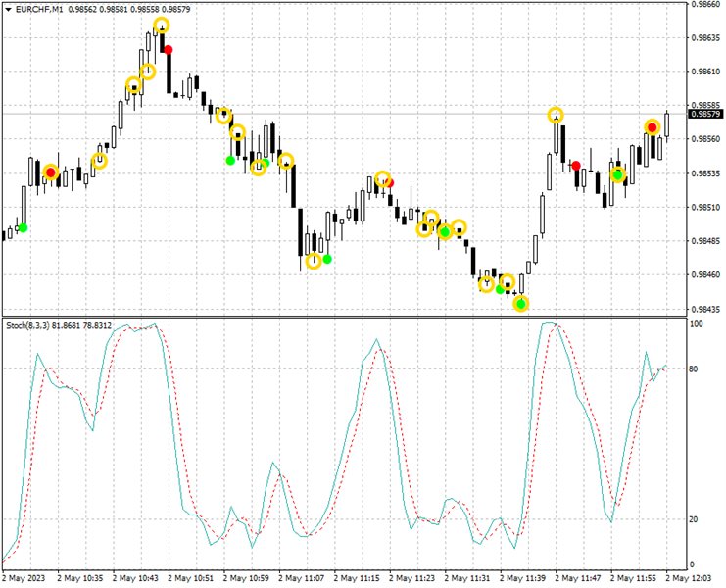Viewport: 726px width, 588px height.
Task: Click the 0.98435 price axis label
Action: pos(705,309)
